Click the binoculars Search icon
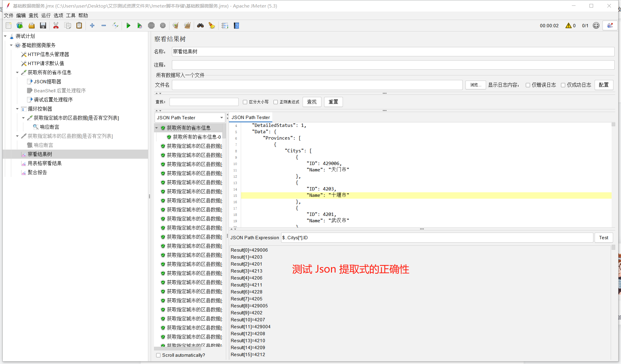This screenshot has height=364, width=621. (200, 26)
